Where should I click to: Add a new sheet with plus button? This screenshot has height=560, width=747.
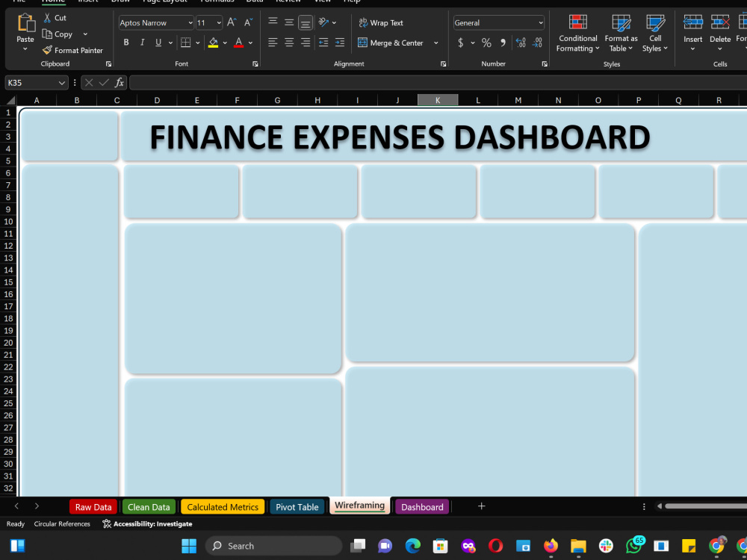click(481, 505)
